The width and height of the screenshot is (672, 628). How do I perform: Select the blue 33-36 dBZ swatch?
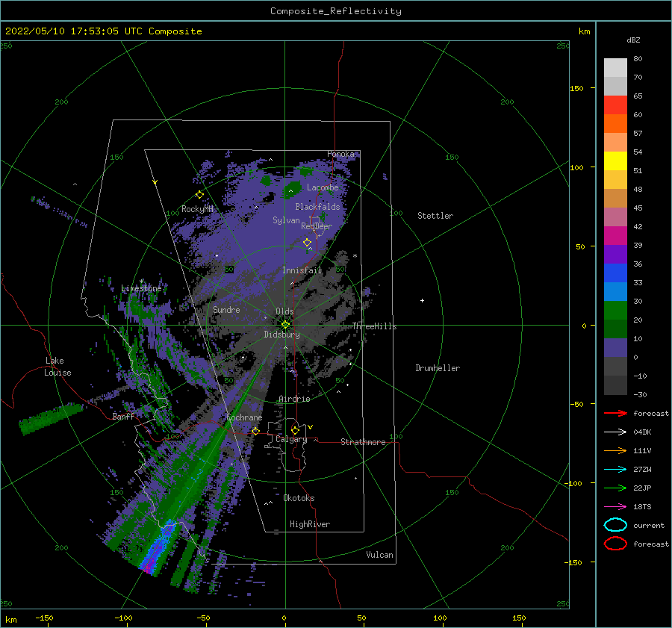point(615,273)
